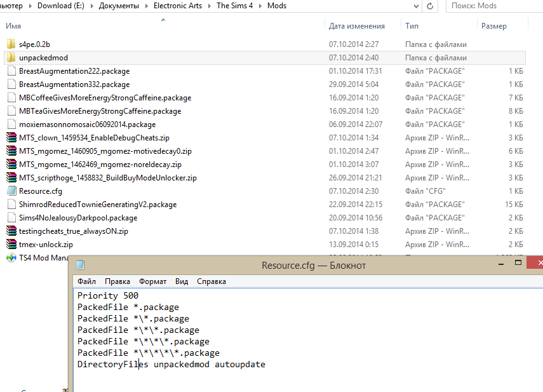The image size is (543, 392).
Task: Click the testingcheats_true_alwaysON zip icon
Action: coord(11,231)
